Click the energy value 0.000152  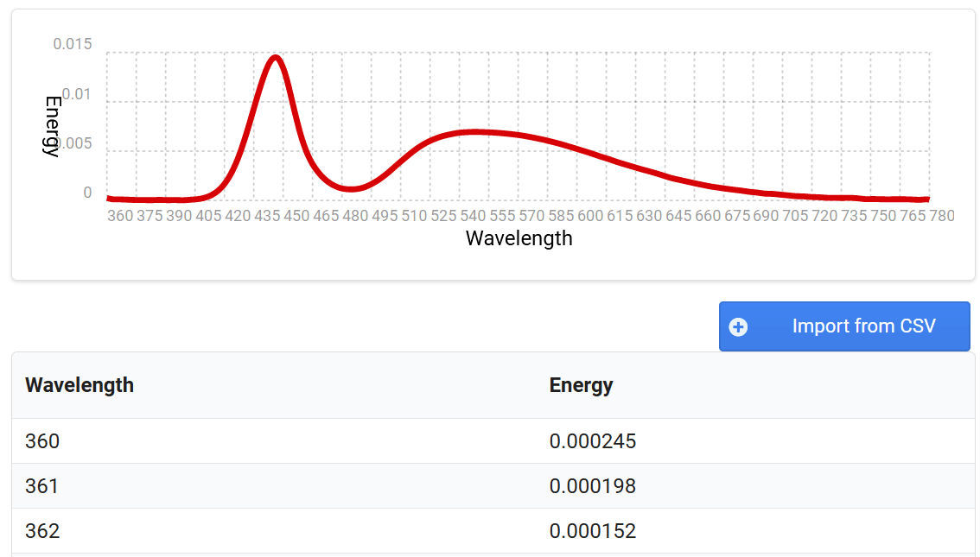593,531
